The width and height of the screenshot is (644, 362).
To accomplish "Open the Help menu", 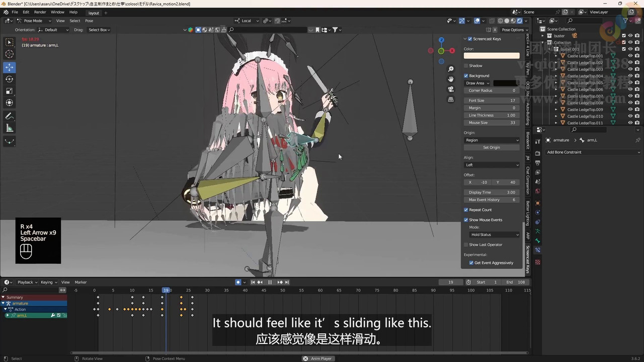I will pos(73,12).
